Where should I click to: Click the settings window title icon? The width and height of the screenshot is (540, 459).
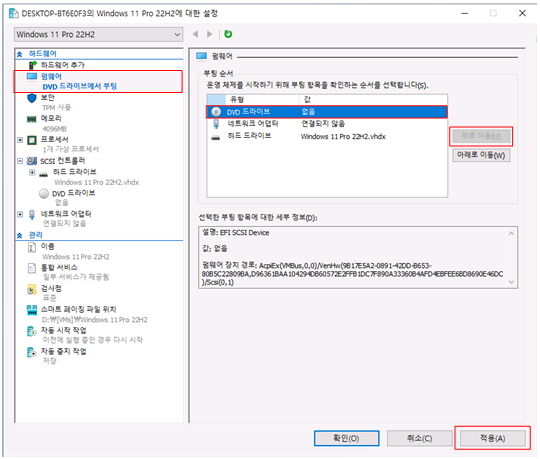14,13
